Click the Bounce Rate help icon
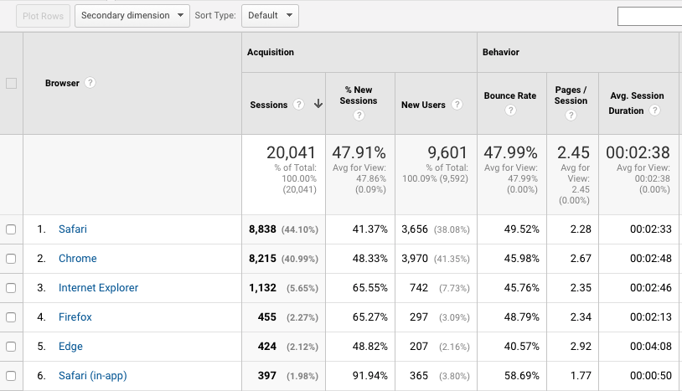 click(x=511, y=110)
